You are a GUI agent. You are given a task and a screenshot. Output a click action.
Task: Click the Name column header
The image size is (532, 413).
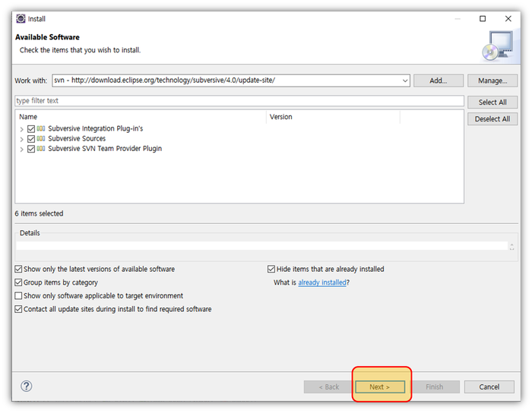141,117
